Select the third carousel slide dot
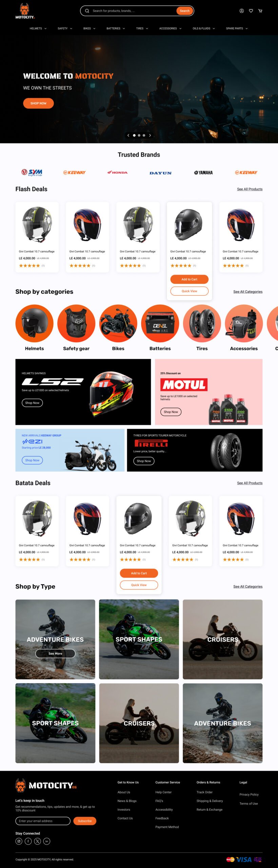The height and width of the screenshot is (868, 278). 144,135
